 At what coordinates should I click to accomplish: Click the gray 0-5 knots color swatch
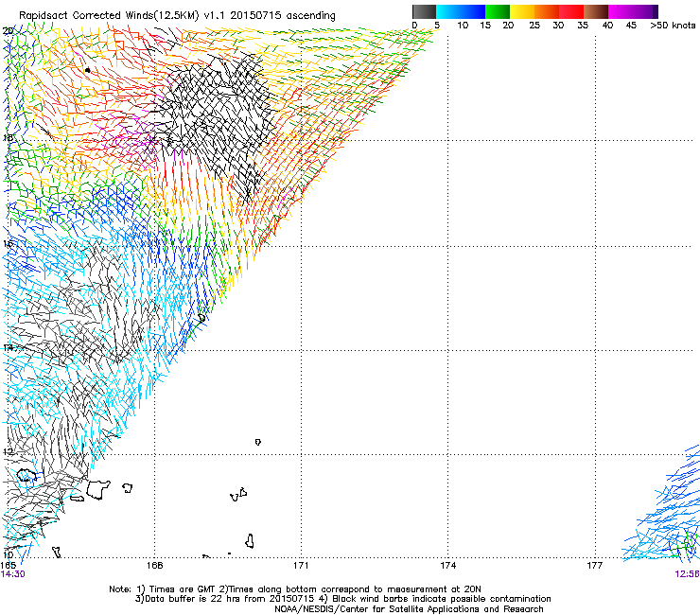[x=424, y=11]
